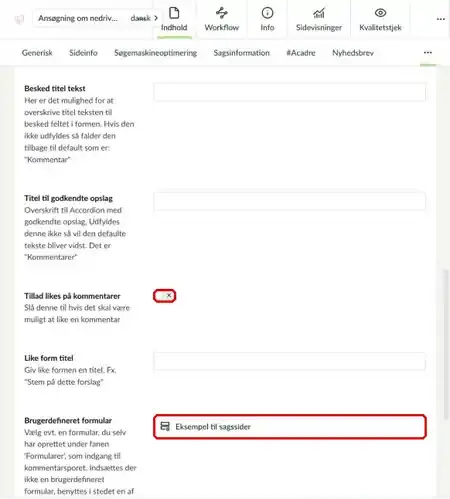
Task: Expand the more tabs ellipsis in tab row
Action: click(x=428, y=52)
